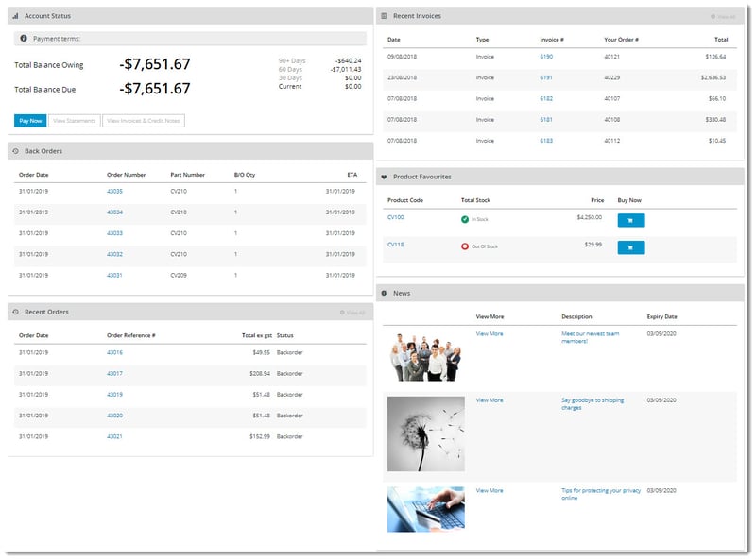The image size is (756, 560).
Task: Open recent order 43019
Action: coord(114,395)
